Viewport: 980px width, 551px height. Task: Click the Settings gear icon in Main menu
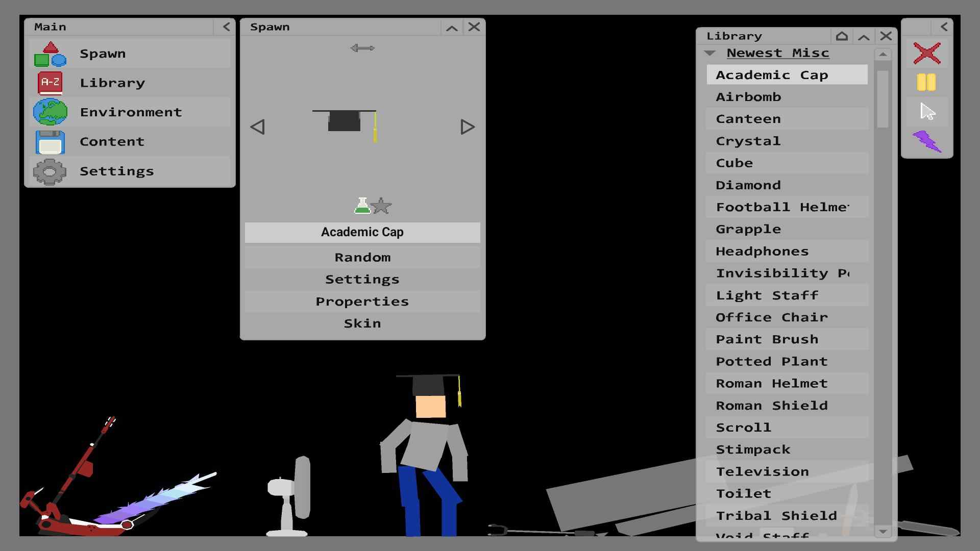coord(51,170)
